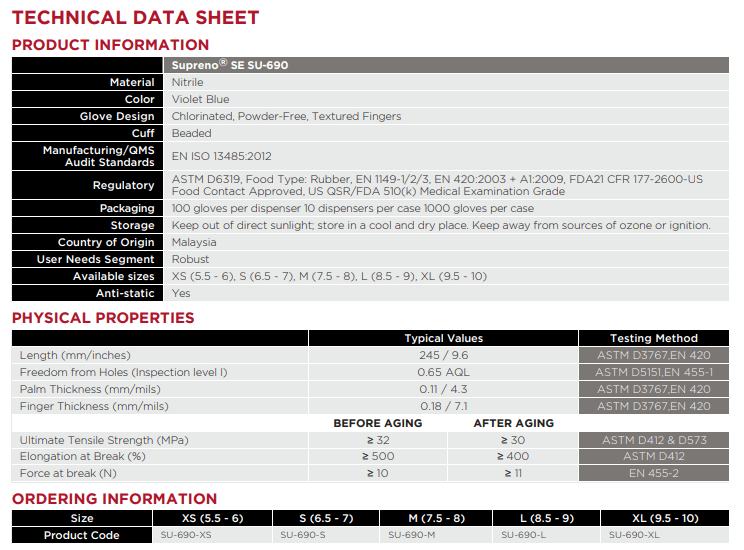The width and height of the screenshot is (744, 550).
Task: Click the Glove Design row label
Action: tap(117, 116)
